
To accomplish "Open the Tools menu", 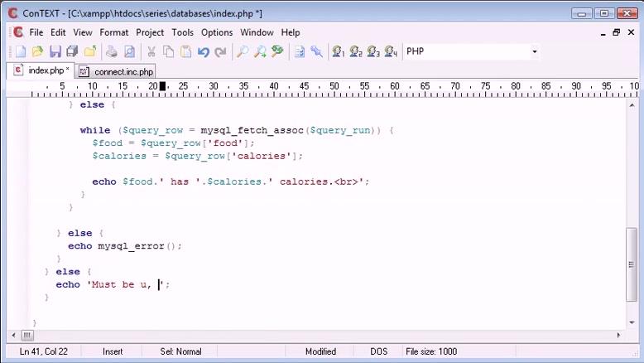I will (182, 32).
